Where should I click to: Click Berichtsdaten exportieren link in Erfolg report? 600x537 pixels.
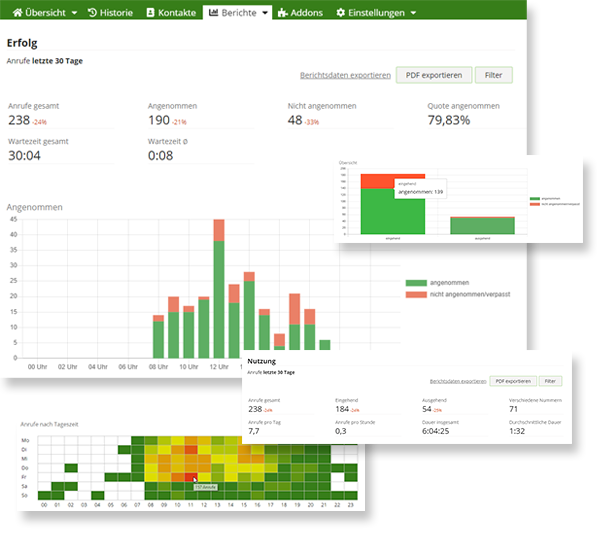(345, 75)
